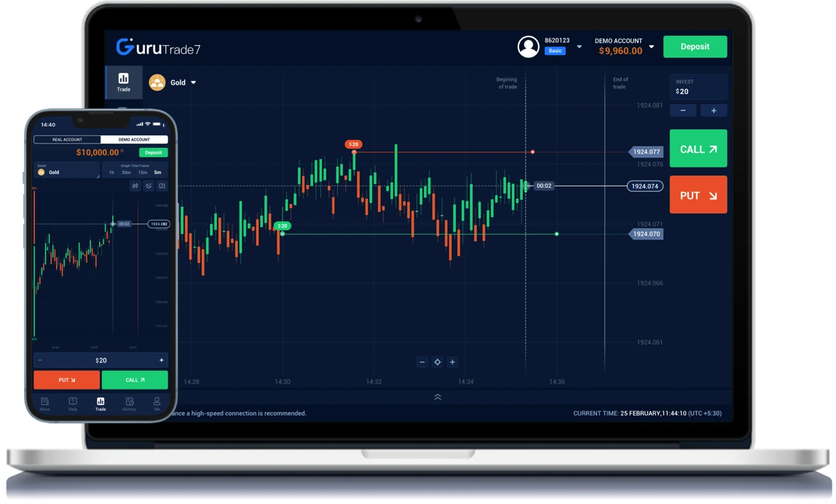Image resolution: width=836 pixels, height=504 pixels.
Task: Open the Gold asset selector on the phone
Action: tap(67, 170)
